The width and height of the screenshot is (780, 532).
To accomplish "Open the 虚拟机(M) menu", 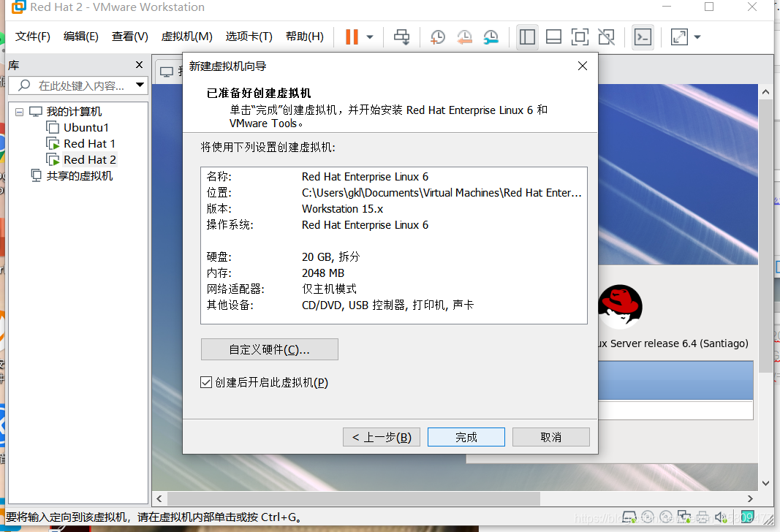I will [x=186, y=37].
